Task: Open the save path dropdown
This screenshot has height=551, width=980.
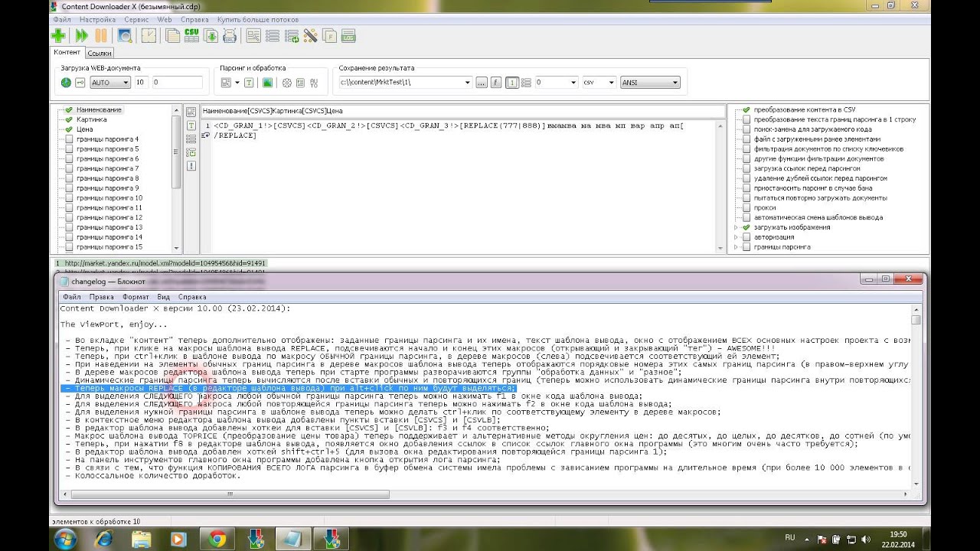Action: [468, 82]
